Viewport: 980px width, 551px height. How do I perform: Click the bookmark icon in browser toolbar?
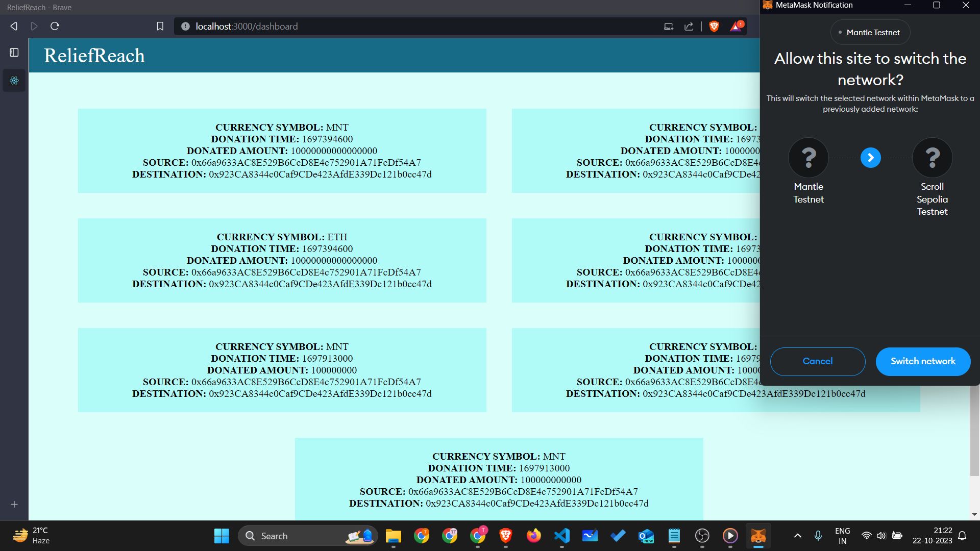pos(160,26)
